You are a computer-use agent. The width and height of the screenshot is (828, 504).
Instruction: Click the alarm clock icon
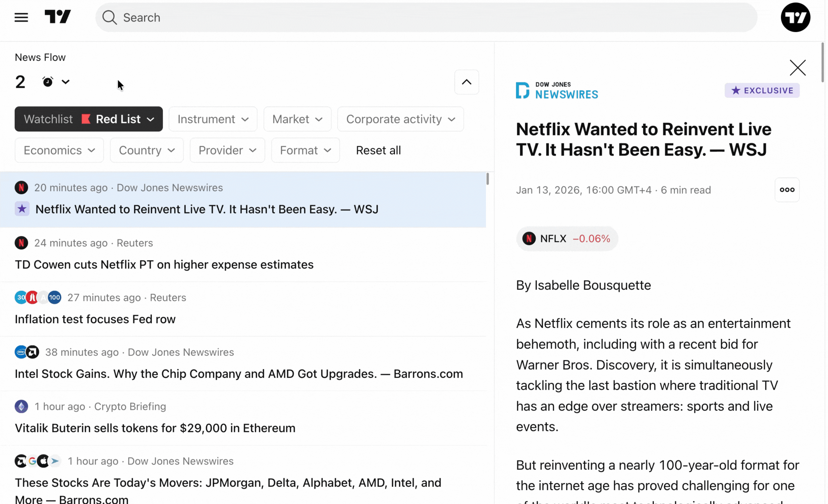click(x=48, y=81)
